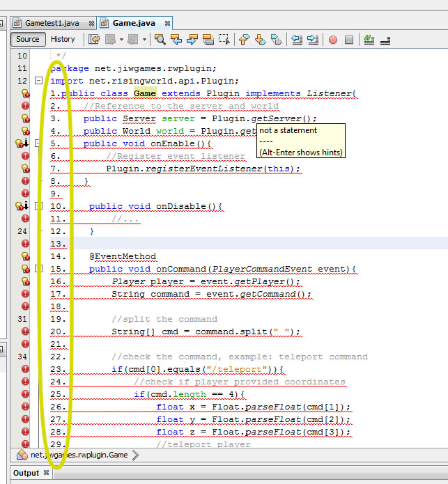The height and width of the screenshot is (484, 448).
Task: Open the forward navigation dropdown arrow
Action: point(145,40)
